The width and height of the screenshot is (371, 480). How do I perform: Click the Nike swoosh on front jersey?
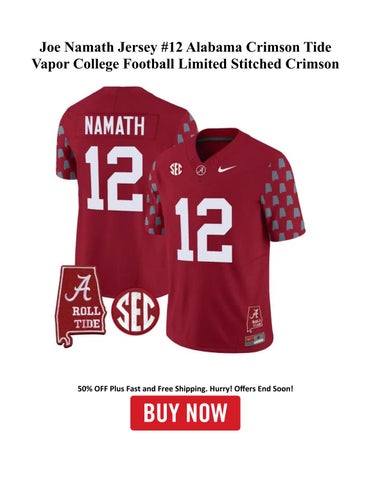pos(227,169)
